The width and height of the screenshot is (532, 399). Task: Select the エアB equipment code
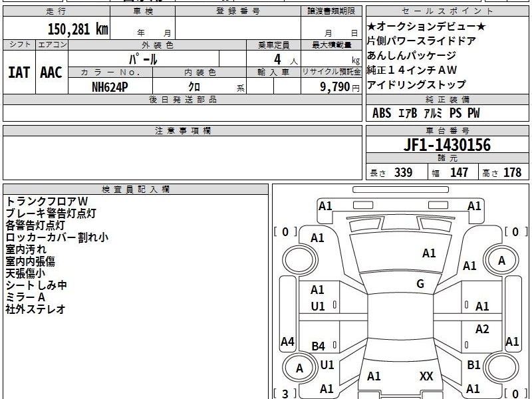(x=408, y=113)
